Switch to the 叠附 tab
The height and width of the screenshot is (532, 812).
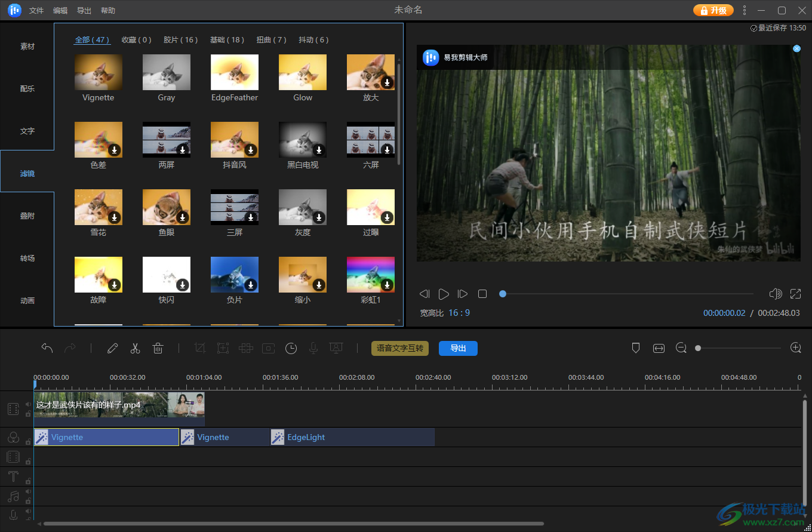(27, 216)
